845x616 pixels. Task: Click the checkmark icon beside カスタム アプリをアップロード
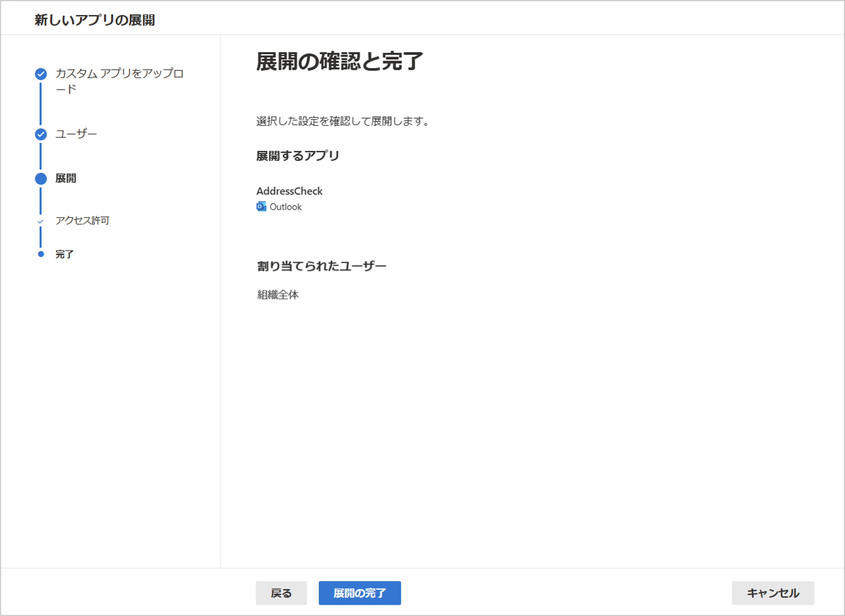[x=41, y=74]
